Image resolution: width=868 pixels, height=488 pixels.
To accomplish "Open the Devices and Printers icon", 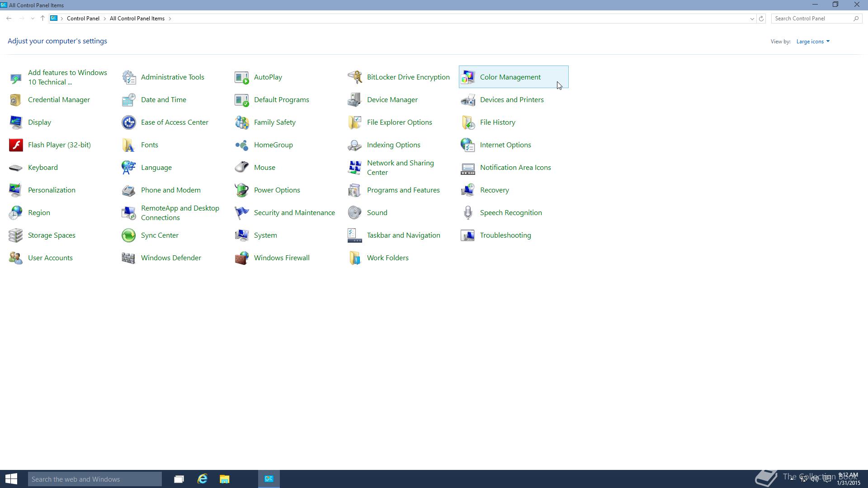I will pos(468,100).
